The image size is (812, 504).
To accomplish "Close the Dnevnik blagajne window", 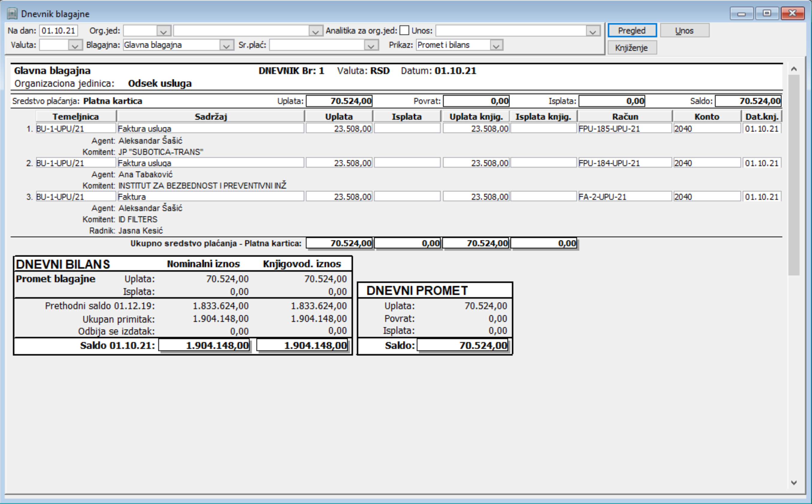I will click(x=792, y=13).
